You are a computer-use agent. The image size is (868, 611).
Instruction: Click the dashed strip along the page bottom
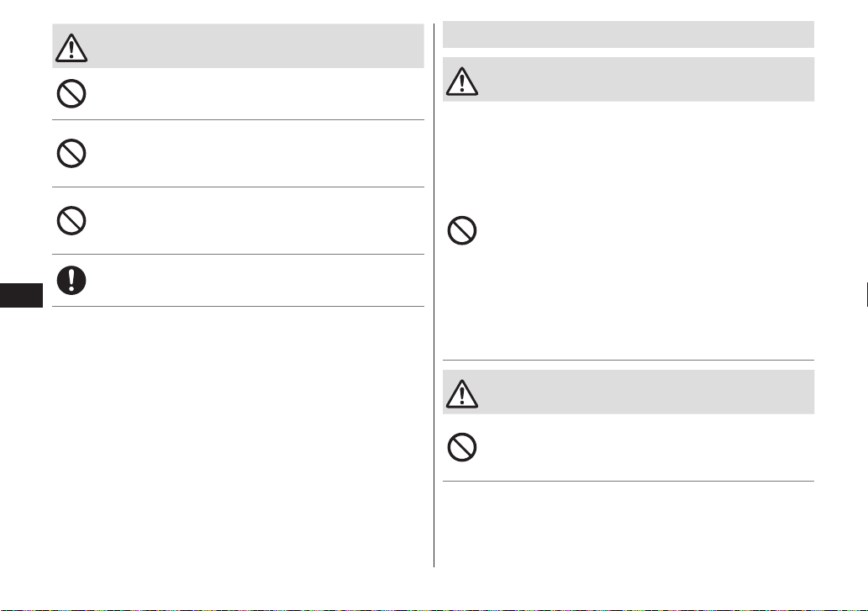(434, 609)
